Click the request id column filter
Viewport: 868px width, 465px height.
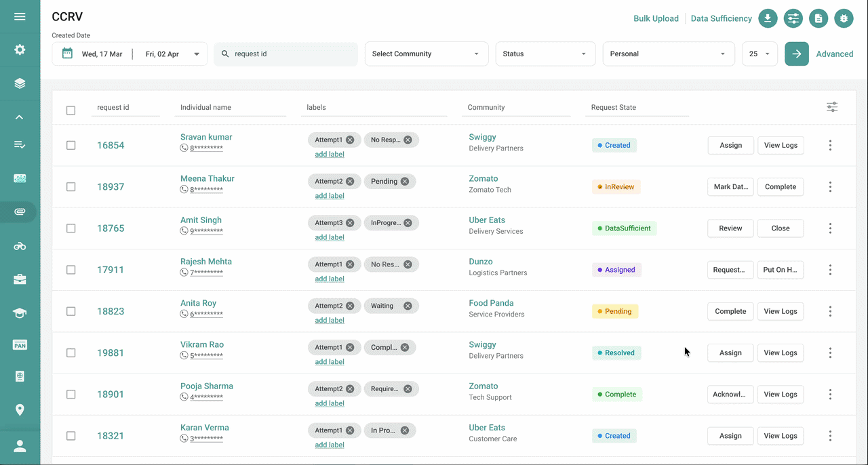[x=125, y=108]
